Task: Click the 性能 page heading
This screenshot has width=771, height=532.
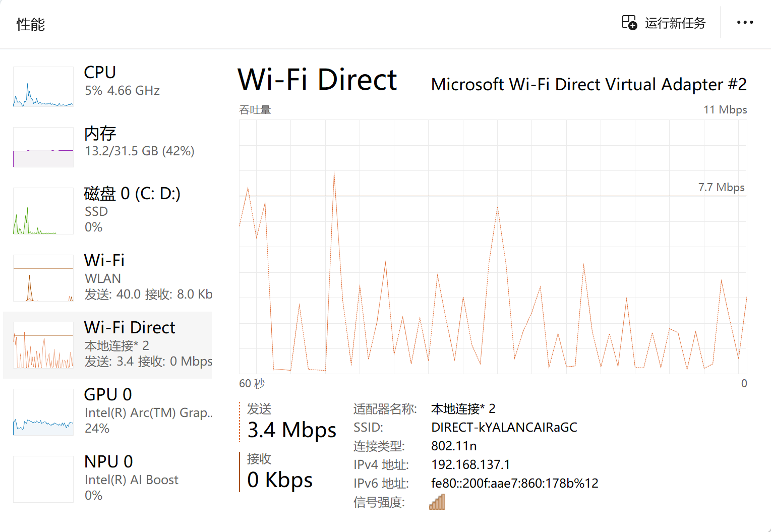Action: (x=31, y=24)
